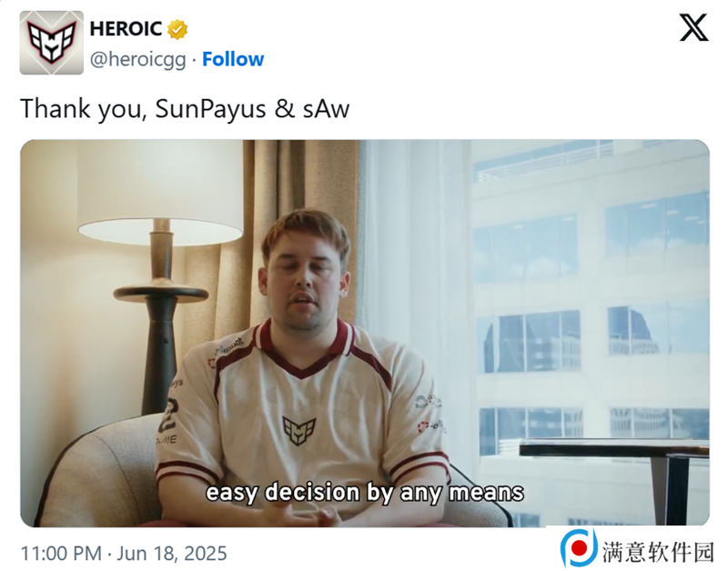This screenshot has width=728, height=571.
Task: Play the embedded interview video
Action: [x=365, y=333]
